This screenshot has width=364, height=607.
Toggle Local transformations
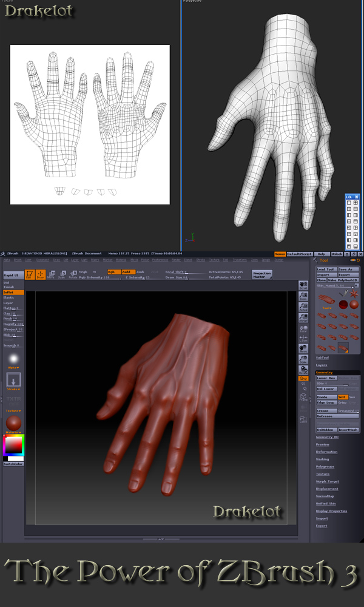[303, 330]
